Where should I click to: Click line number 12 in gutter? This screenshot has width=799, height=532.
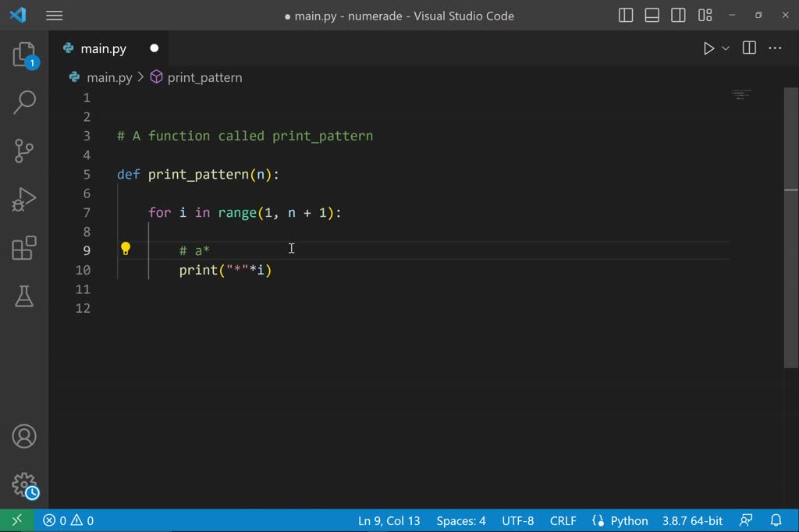tap(83, 308)
